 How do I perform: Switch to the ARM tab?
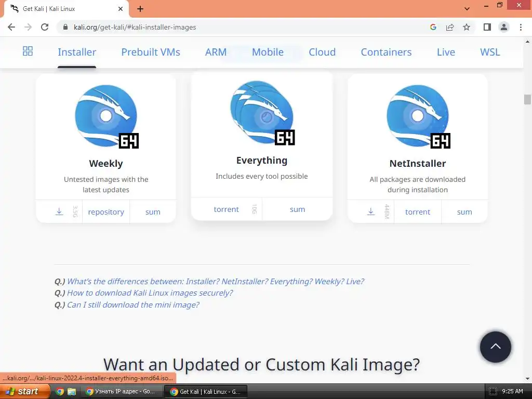[x=216, y=52]
